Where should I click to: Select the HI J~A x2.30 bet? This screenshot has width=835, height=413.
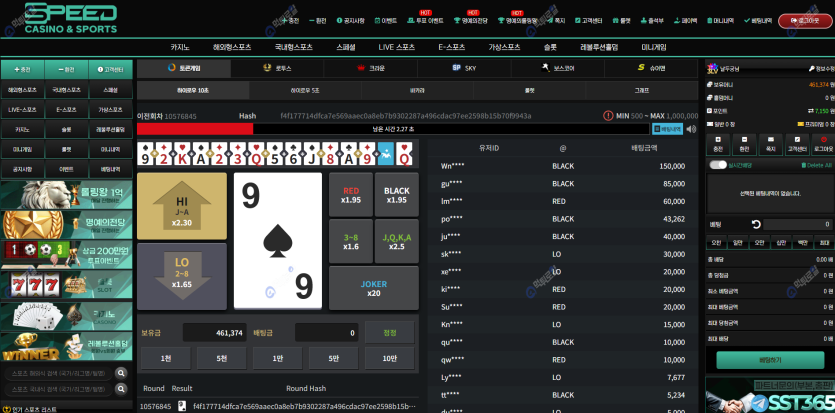(x=182, y=206)
